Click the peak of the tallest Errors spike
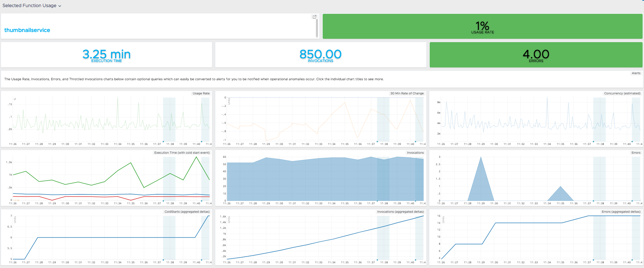This screenshot has height=268, width=644. coord(481,157)
